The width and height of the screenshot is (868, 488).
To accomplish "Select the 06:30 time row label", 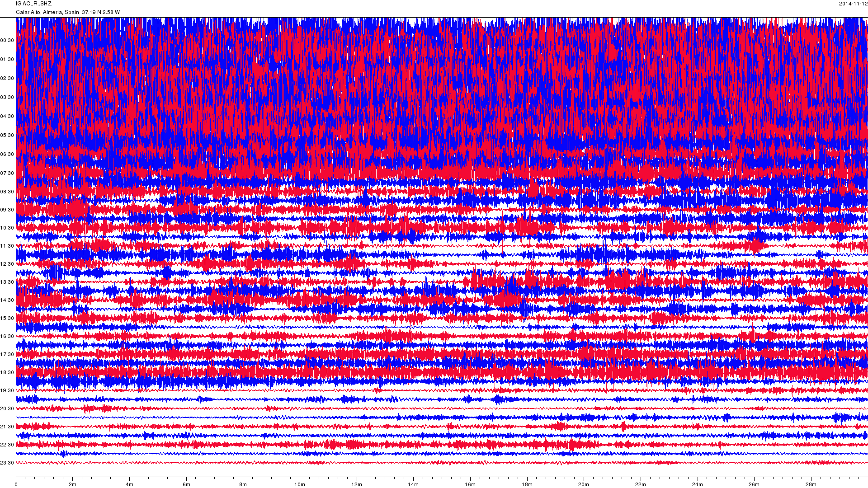I will tap(7, 155).
